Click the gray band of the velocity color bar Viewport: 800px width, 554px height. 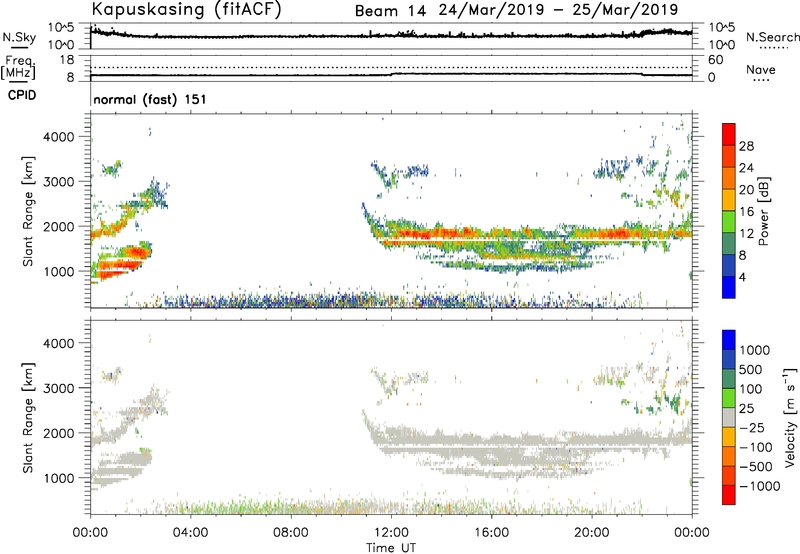(x=729, y=417)
